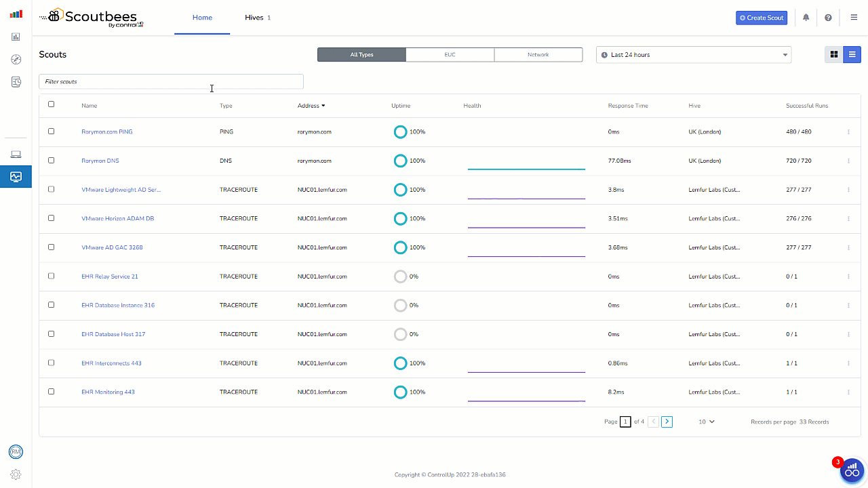Viewport: 868px width, 488px height.
Task: Open the settings gear in sidebar
Action: click(x=16, y=474)
